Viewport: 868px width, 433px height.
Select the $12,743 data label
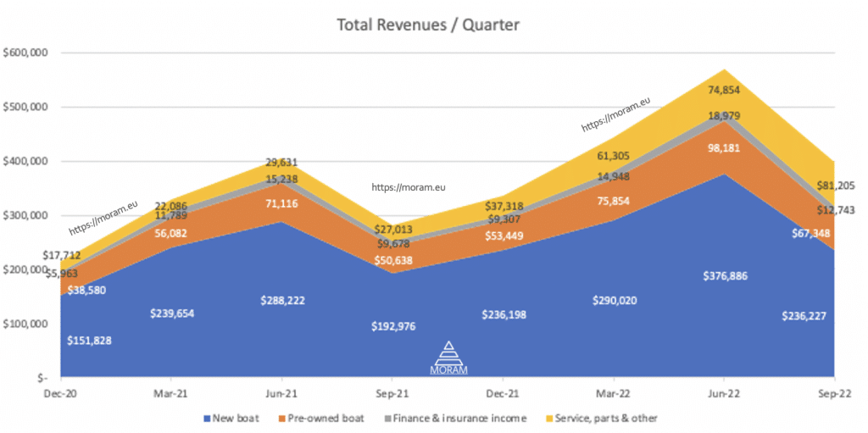click(x=835, y=210)
